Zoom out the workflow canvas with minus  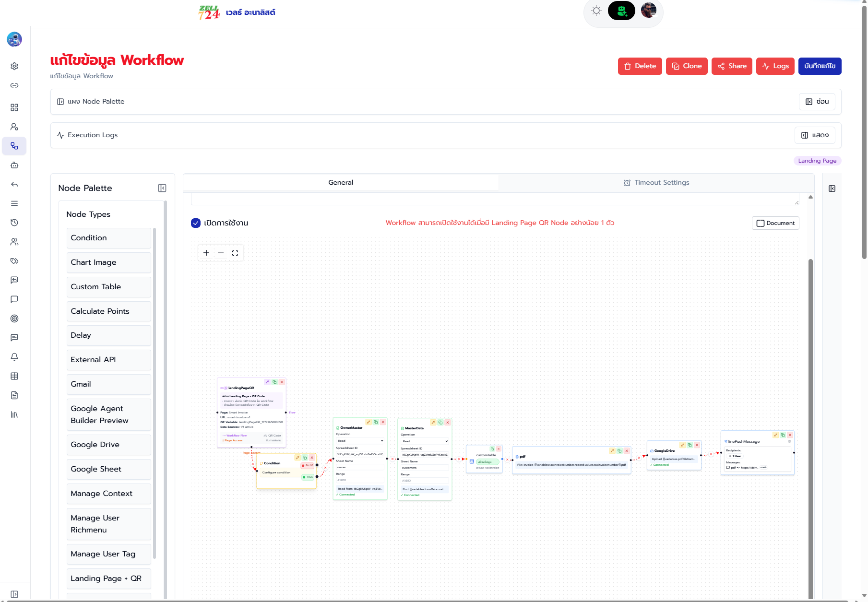pyautogui.click(x=221, y=253)
